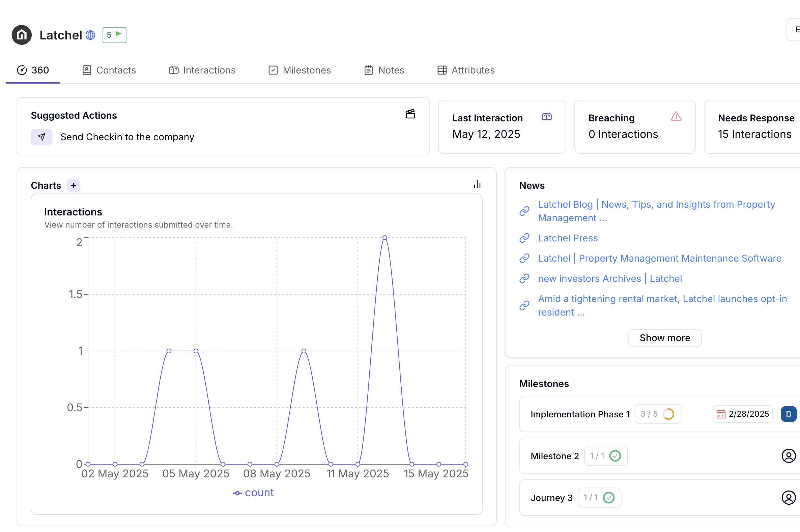Go to the Milestones tab
Screen dimensions: 800x532
(299, 70)
